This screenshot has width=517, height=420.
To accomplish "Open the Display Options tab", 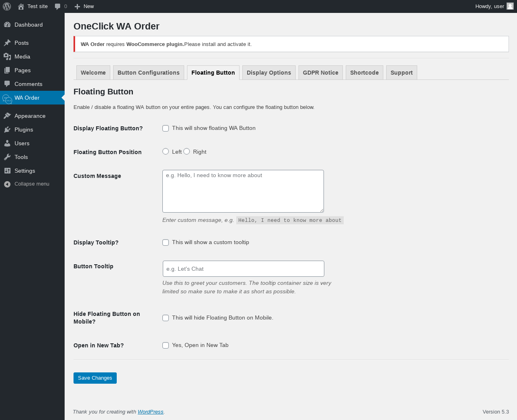I will [269, 73].
